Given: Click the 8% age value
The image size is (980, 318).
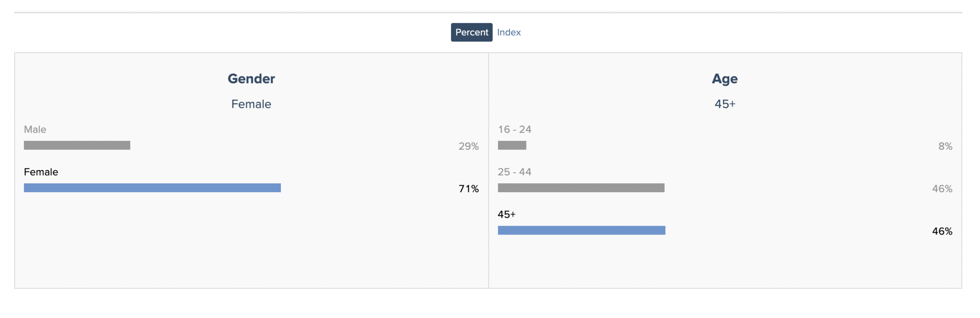Looking at the screenshot, I should pyautogui.click(x=946, y=146).
